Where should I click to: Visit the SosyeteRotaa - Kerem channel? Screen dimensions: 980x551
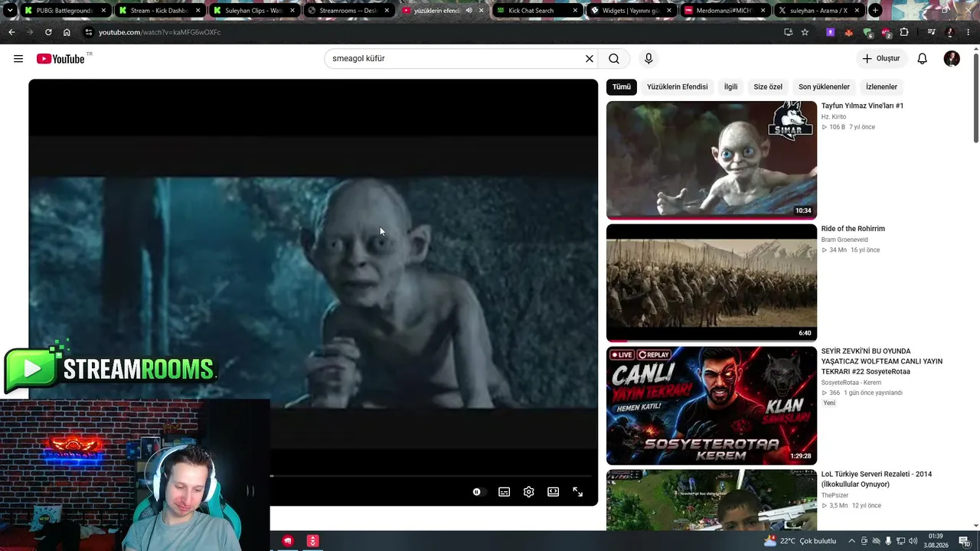pyautogui.click(x=851, y=383)
